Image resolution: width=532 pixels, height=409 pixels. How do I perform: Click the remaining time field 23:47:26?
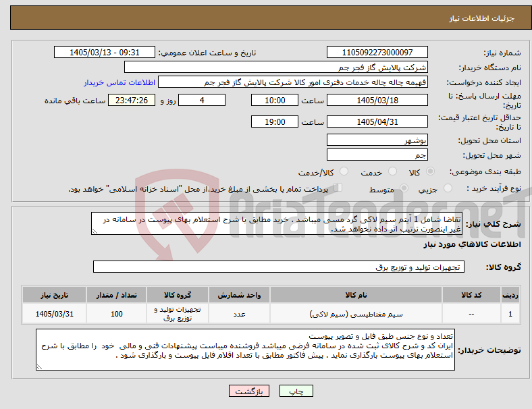[132, 100]
